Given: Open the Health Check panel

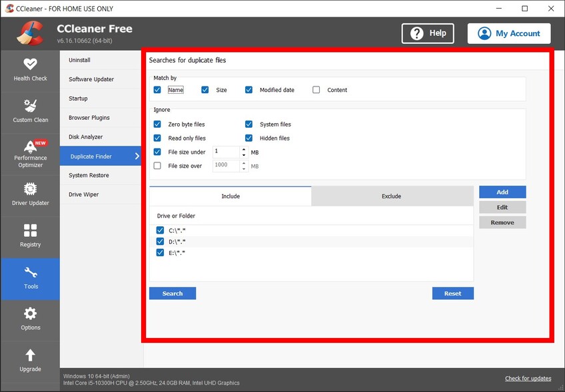Looking at the screenshot, I should coord(30,70).
